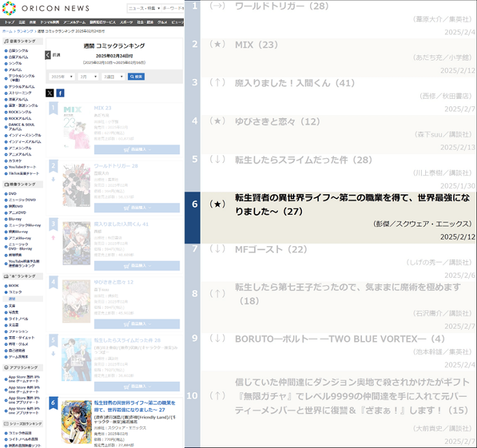
Task: Open the コミック sidebar link
Action: coord(15,292)
